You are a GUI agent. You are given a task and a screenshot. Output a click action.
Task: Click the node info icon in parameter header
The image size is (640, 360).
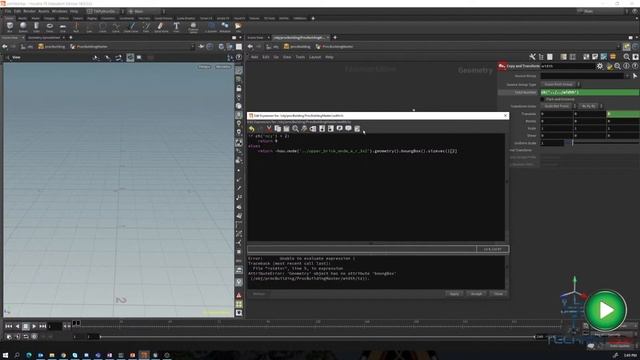coord(626,66)
